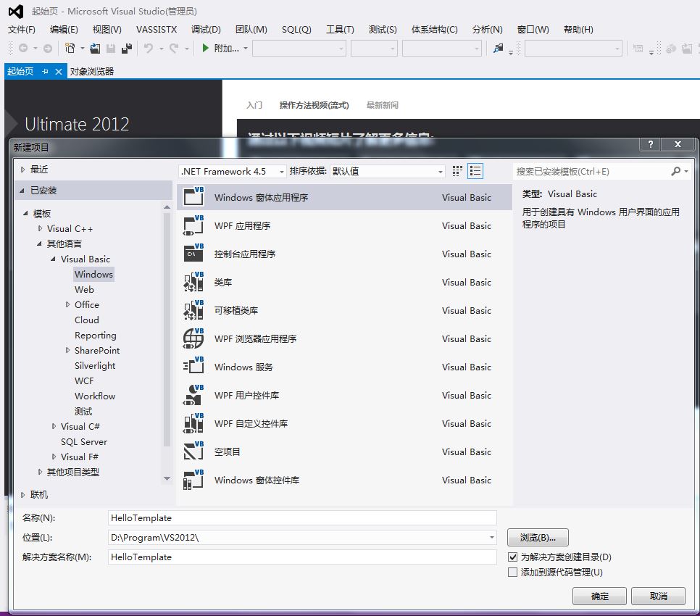
Task: Switch templates to small icons view
Action: [x=457, y=171]
